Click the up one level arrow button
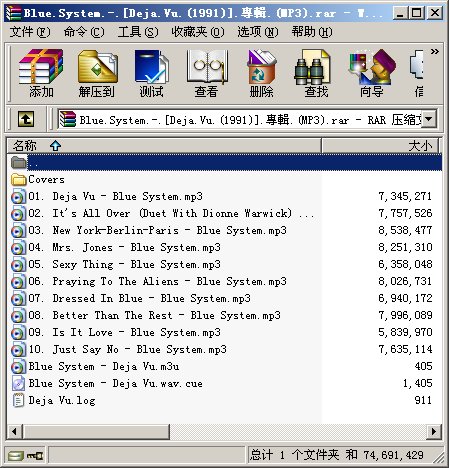The height and width of the screenshot is (468, 449). 26,119
